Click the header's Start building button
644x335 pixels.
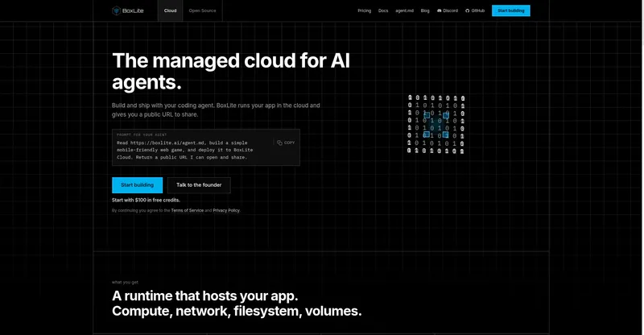(x=511, y=10)
